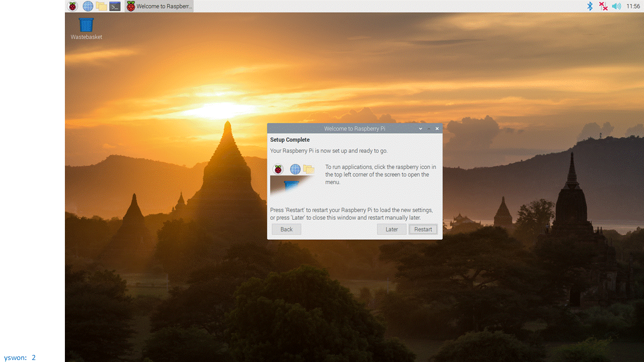Open the volume control speaker icon

click(x=616, y=6)
